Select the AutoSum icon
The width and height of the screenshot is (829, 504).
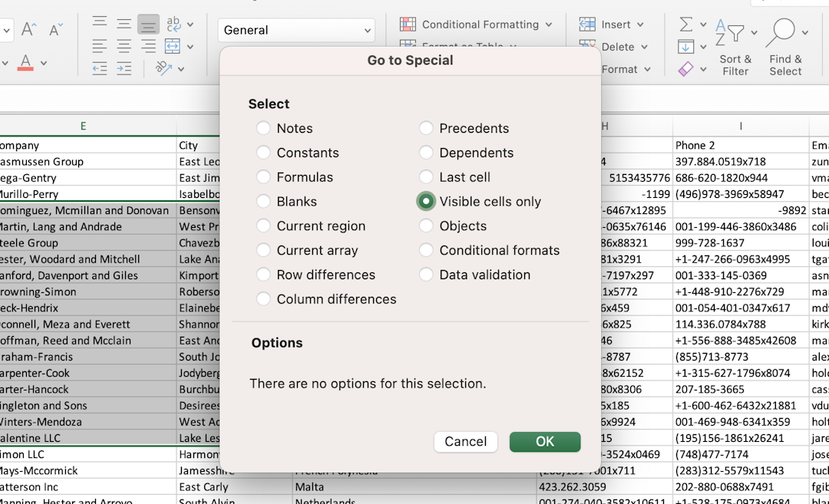687,23
